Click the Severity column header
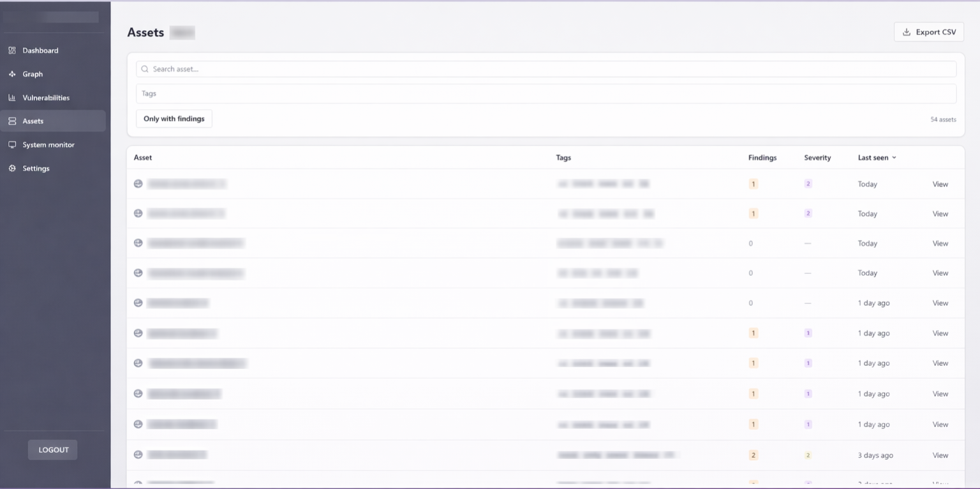The image size is (980, 489). click(817, 157)
